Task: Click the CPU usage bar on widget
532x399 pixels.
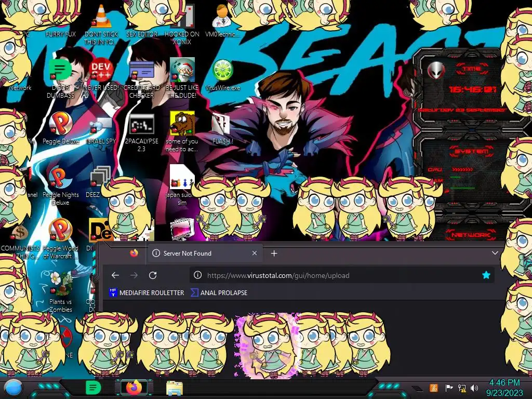Action: click(462, 169)
